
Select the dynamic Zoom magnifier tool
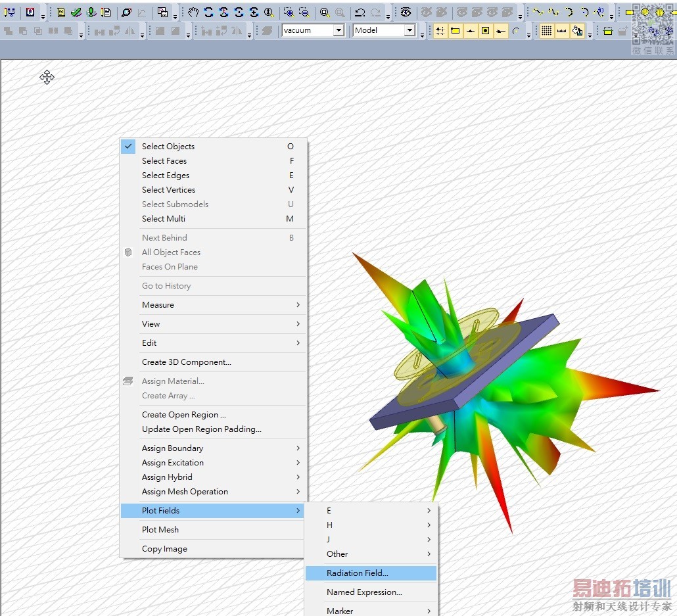pyautogui.click(x=269, y=12)
